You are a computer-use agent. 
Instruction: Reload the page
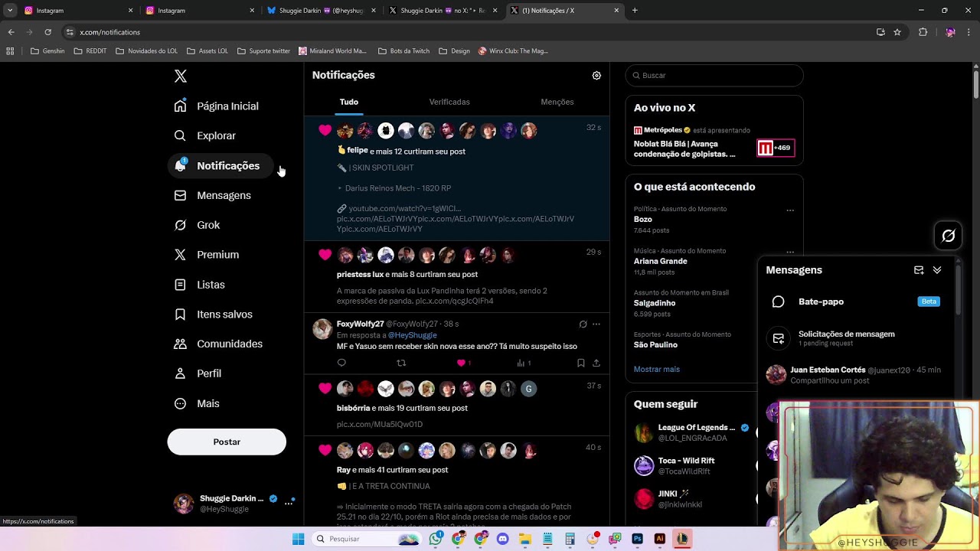47,32
